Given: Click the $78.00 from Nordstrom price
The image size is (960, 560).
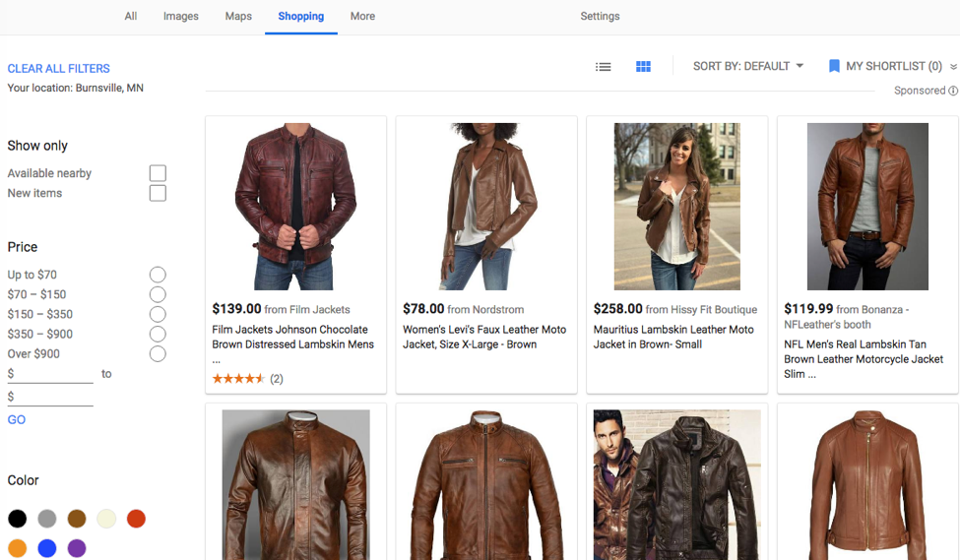Looking at the screenshot, I should (464, 309).
